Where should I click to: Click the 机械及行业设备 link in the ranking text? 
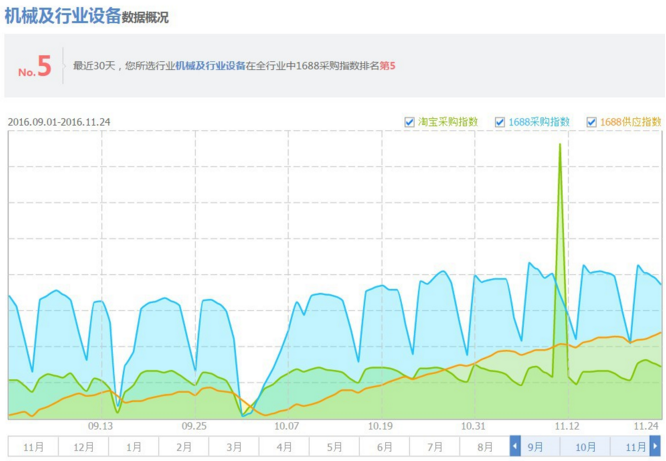210,66
